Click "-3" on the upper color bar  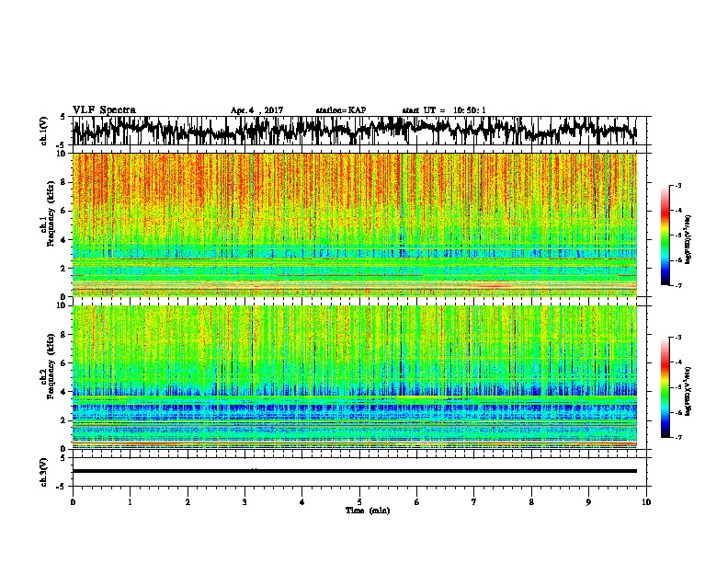point(677,185)
